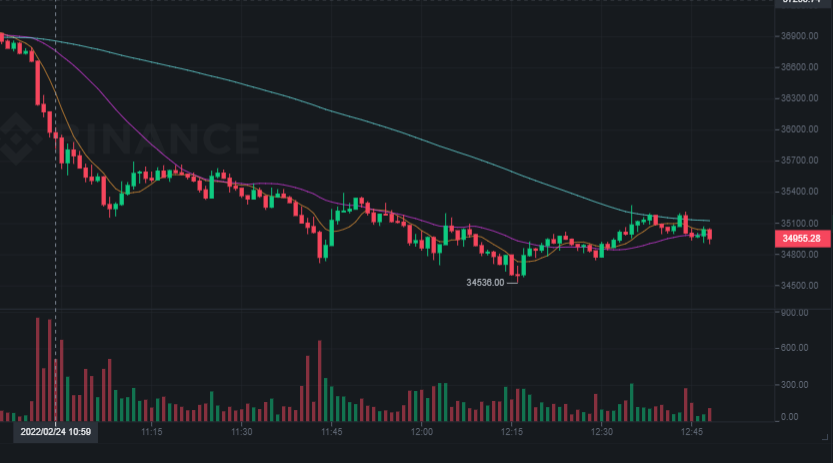Image resolution: width=833 pixels, height=463 pixels.
Task: Click the 36900.00 price axis label
Action: 800,36
